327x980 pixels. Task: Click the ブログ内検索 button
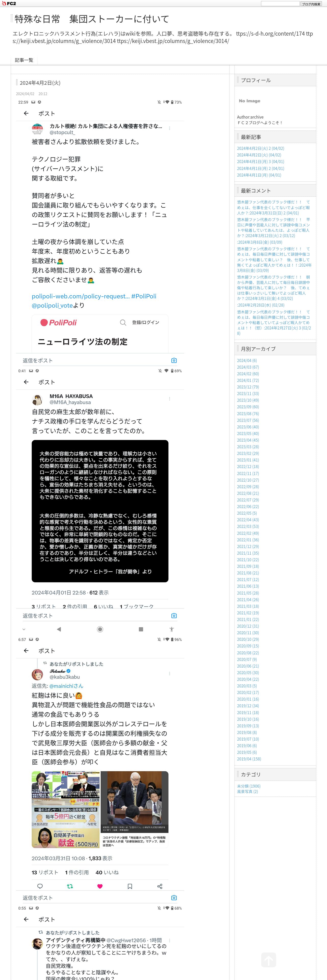point(311,4)
